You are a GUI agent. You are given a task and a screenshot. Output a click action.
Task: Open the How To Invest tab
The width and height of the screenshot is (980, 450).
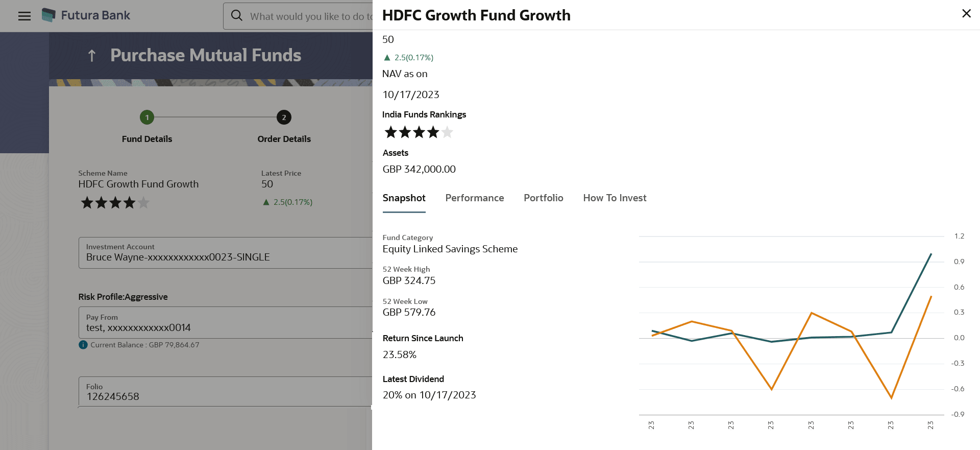point(615,198)
